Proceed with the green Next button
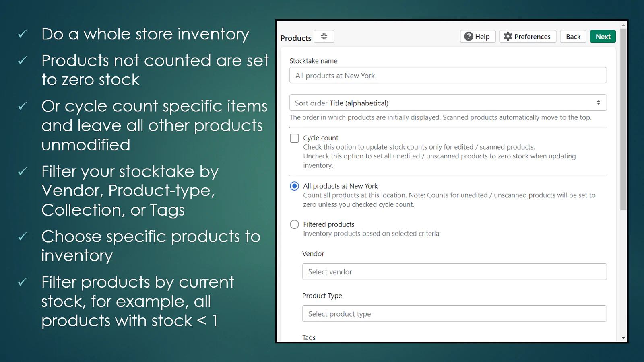Viewport: 644px width, 362px height. pyautogui.click(x=603, y=37)
